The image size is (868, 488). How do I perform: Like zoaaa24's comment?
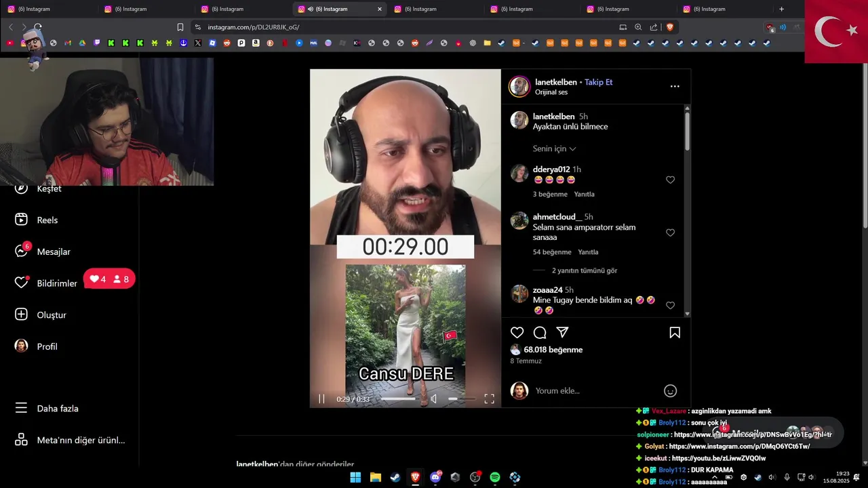point(670,306)
